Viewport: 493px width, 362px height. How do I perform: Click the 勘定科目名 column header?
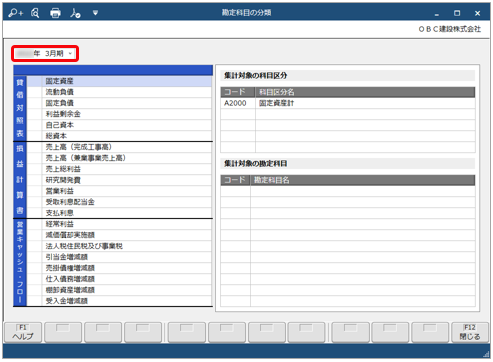pos(363,180)
